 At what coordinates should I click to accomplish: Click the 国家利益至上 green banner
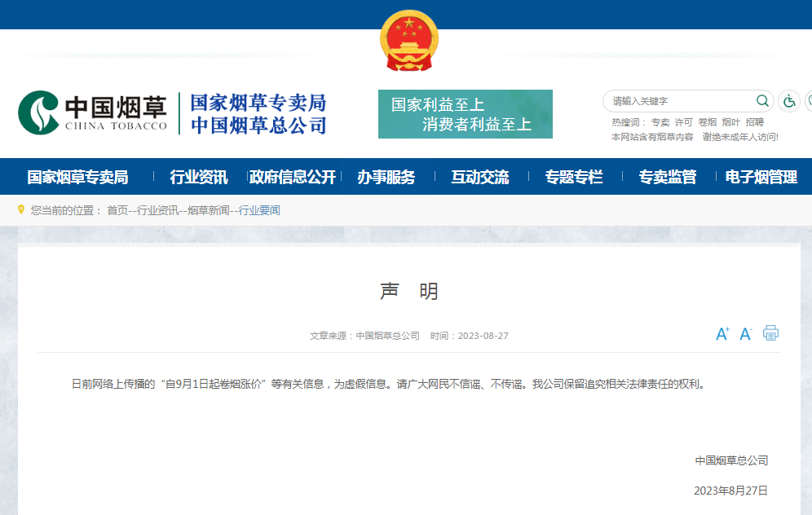pyautogui.click(x=465, y=114)
